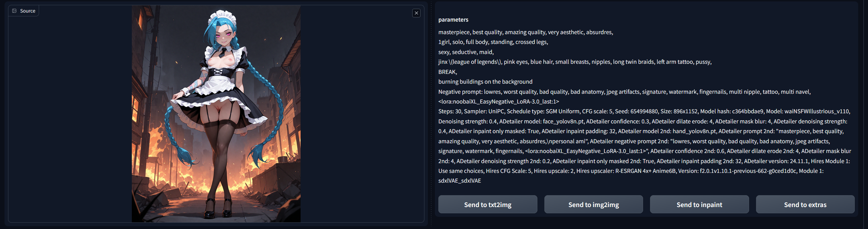Send parameters to inpaint
868x229 pixels.
click(699, 205)
